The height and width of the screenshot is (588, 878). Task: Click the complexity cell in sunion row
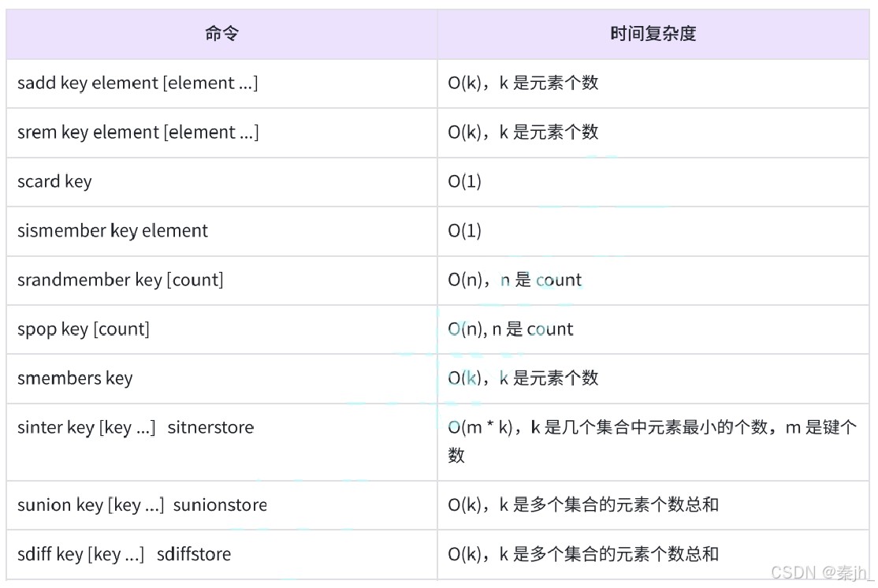click(583, 505)
